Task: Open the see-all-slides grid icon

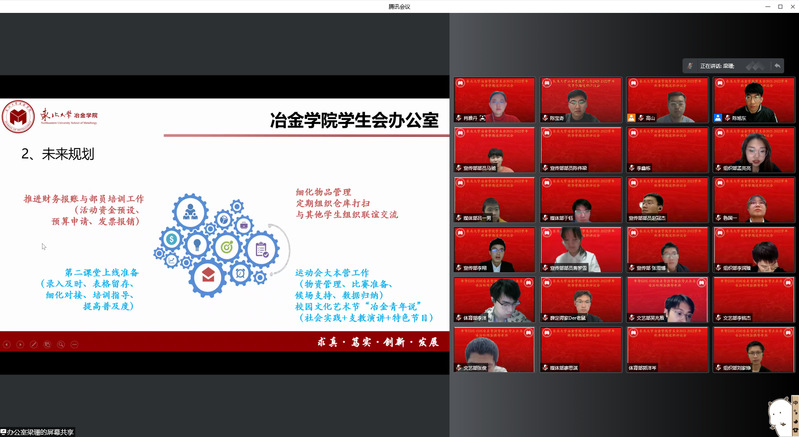Action: (46, 344)
